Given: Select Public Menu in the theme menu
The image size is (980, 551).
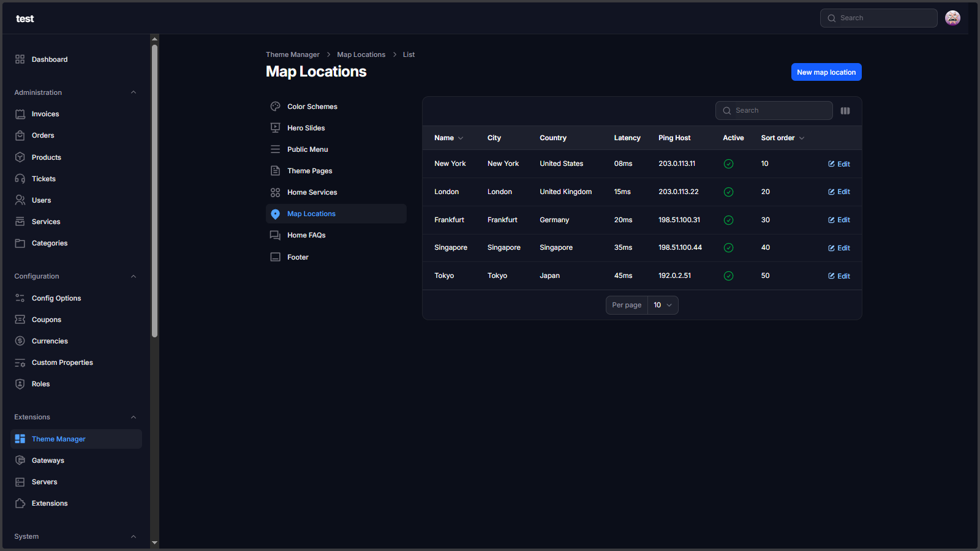Looking at the screenshot, I should [x=307, y=149].
